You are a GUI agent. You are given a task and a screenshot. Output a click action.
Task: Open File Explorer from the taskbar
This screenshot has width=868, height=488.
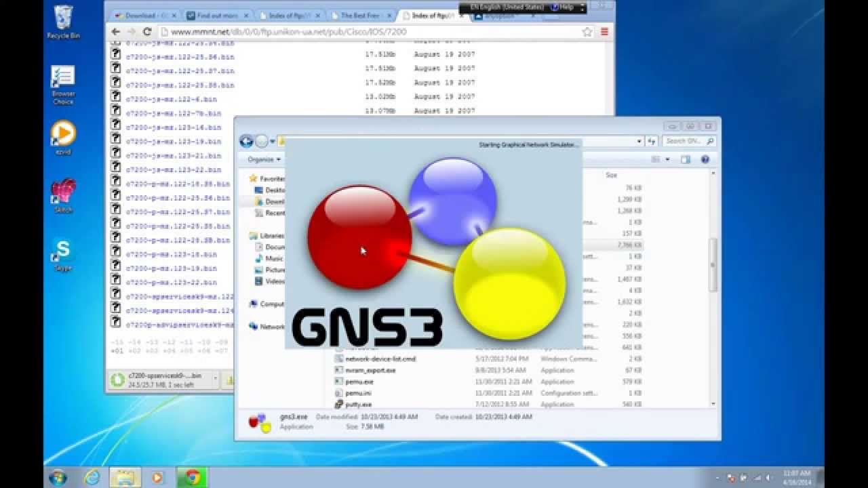[125, 477]
